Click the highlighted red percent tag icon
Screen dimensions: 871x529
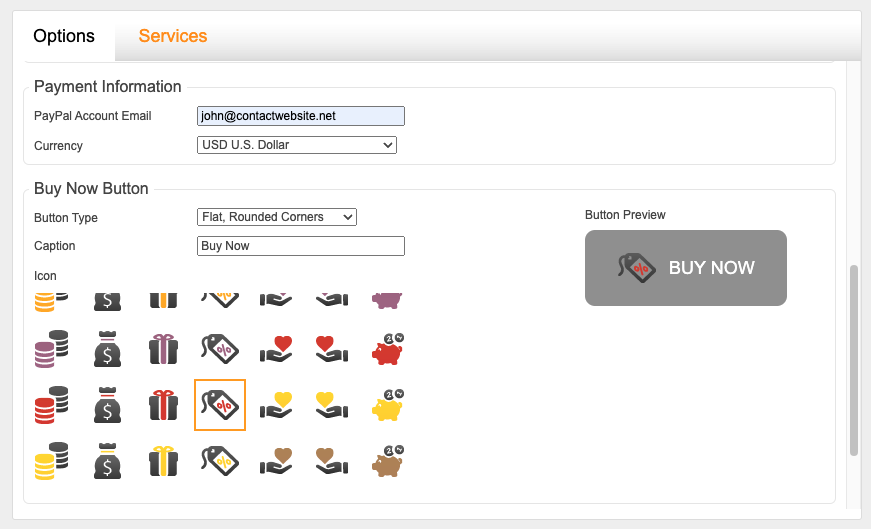click(x=220, y=404)
